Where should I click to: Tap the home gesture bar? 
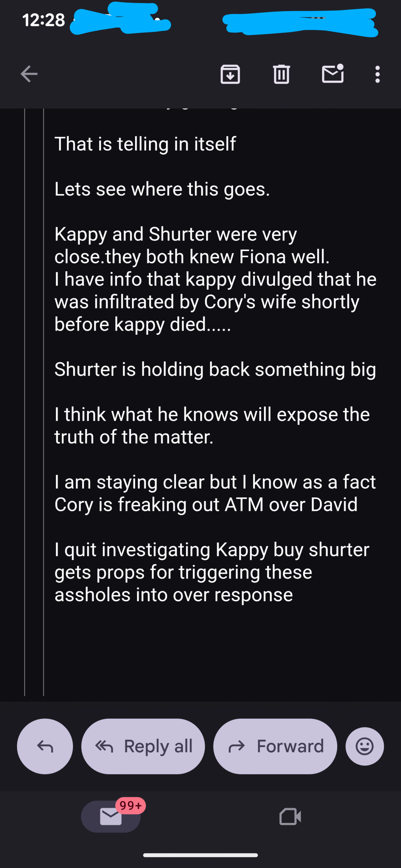click(200, 855)
